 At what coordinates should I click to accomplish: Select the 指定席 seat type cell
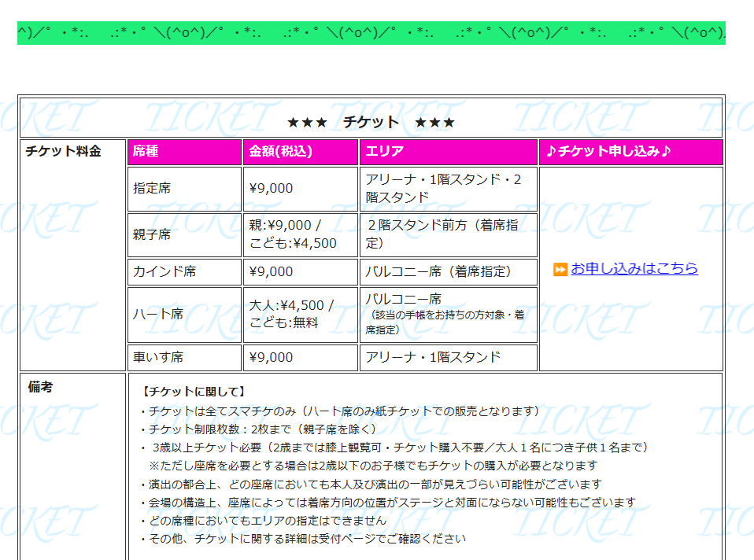point(185,189)
